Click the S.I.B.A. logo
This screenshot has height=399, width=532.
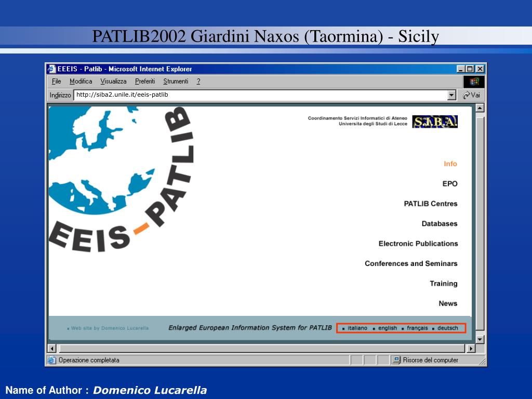[x=435, y=122]
